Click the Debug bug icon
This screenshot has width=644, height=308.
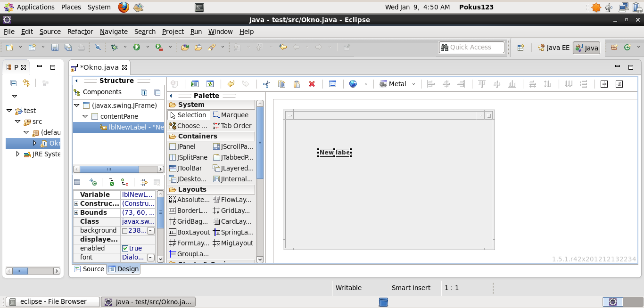pyautogui.click(x=114, y=47)
